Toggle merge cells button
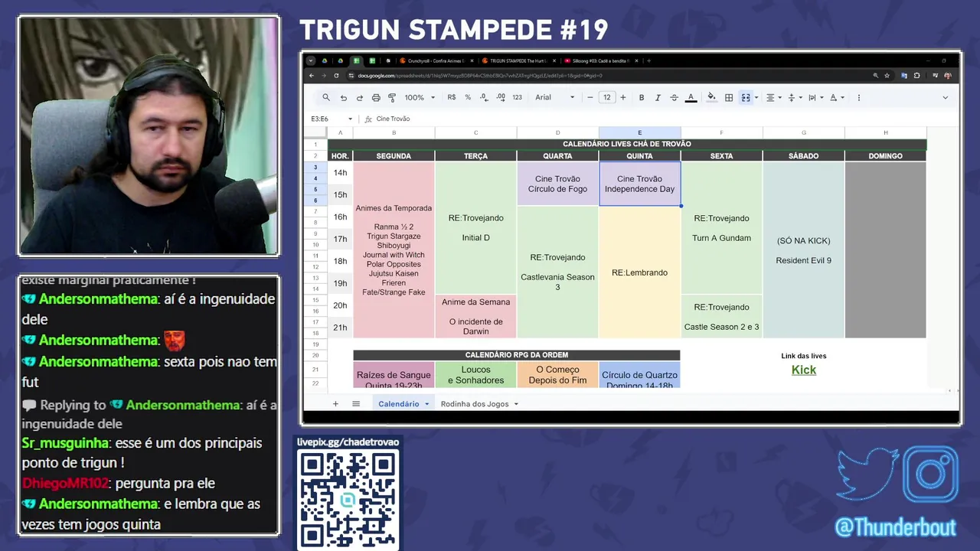The image size is (980, 551). 745,97
